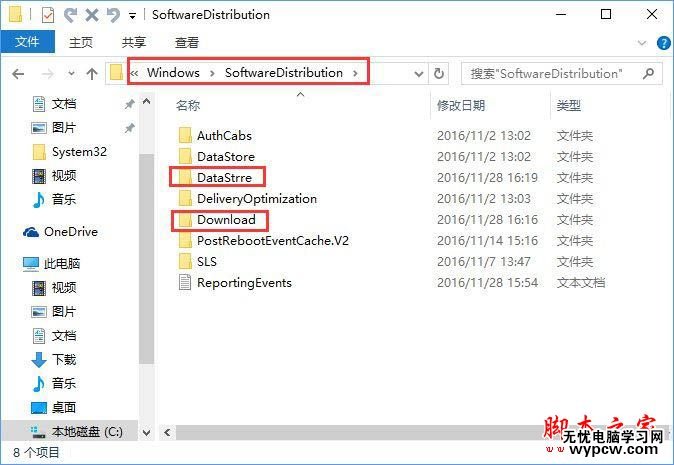Go back with the back arrow

click(18, 74)
